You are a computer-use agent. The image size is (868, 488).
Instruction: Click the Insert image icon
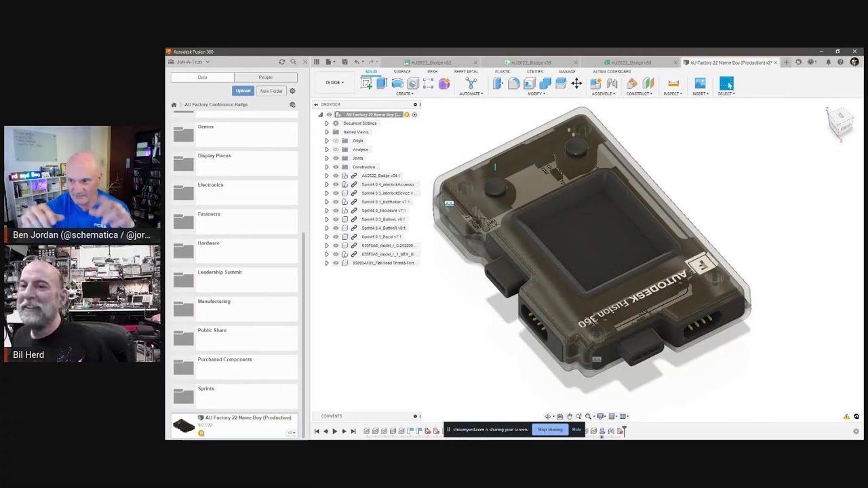pos(700,83)
